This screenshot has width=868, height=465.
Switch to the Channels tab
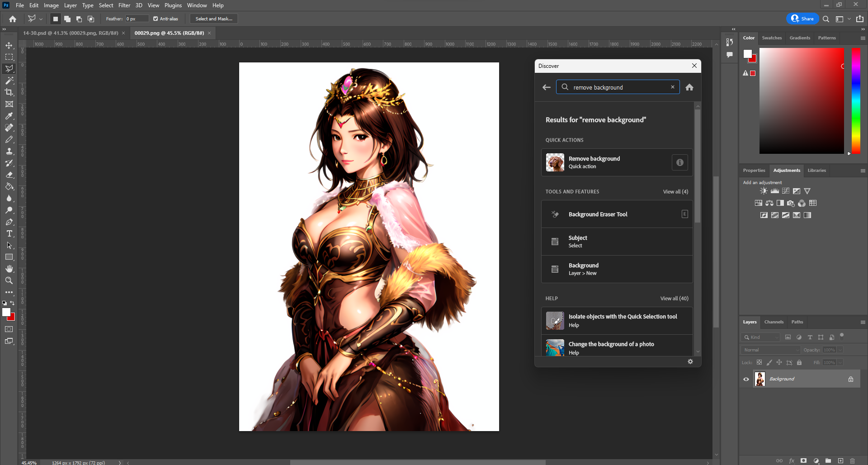tap(774, 322)
